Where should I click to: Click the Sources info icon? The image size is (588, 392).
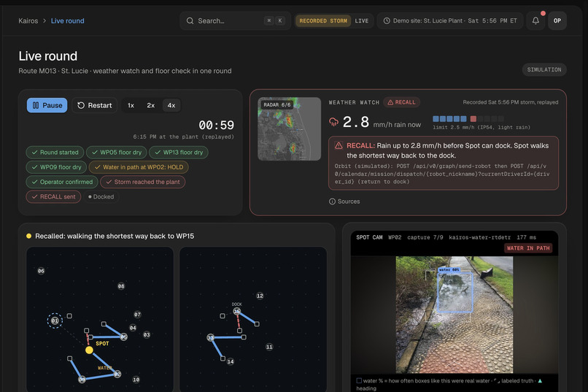coord(332,201)
